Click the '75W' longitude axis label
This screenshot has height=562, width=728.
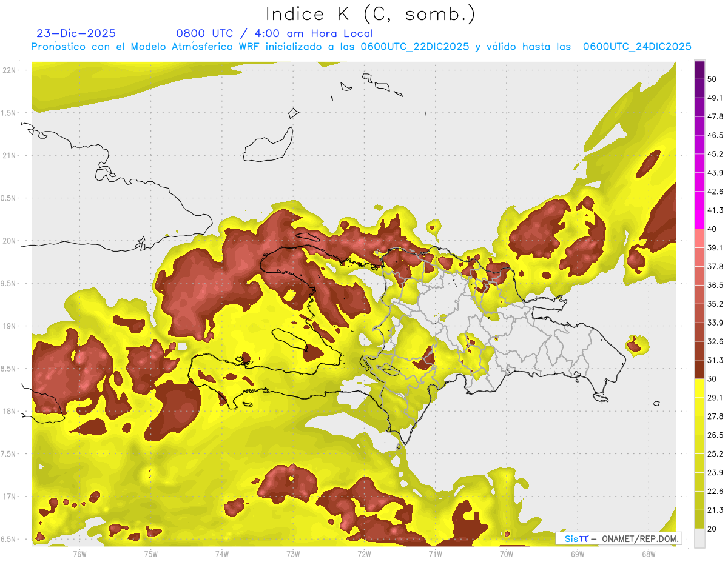[x=150, y=554]
